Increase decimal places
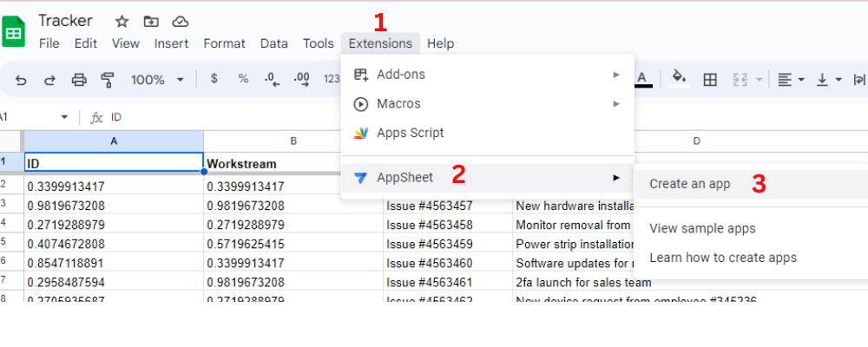The height and width of the screenshot is (347, 868). (x=302, y=80)
